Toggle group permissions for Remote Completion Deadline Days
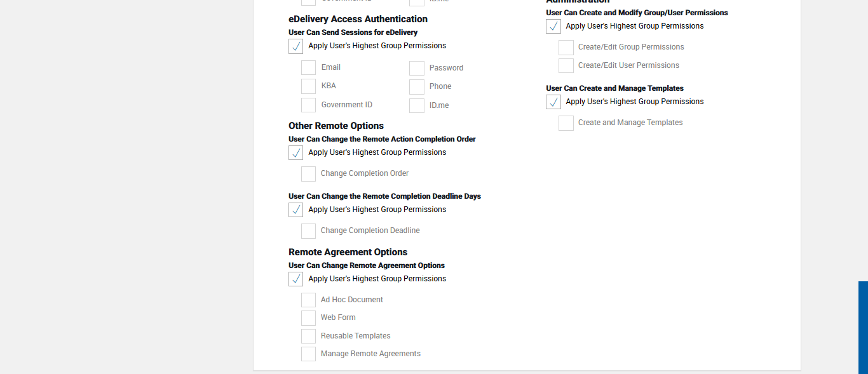This screenshot has height=374, width=868. [x=295, y=210]
